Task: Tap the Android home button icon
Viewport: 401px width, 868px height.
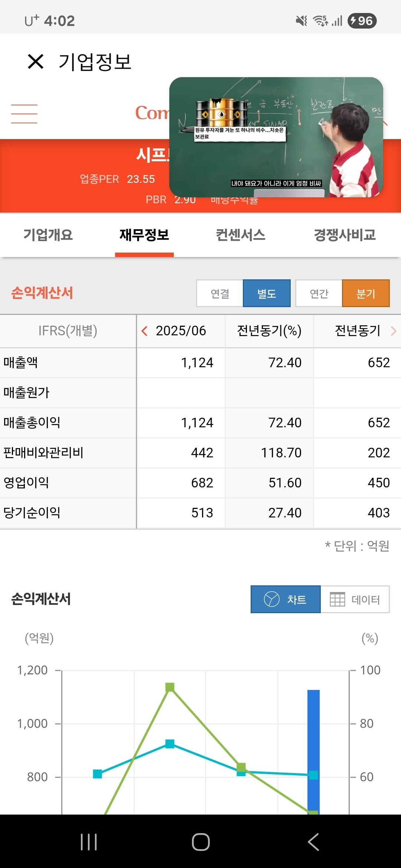Action: [x=201, y=842]
